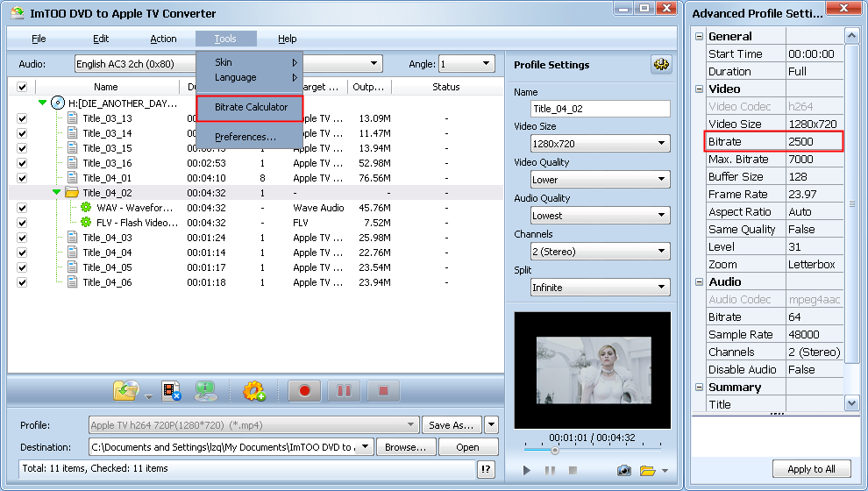The height and width of the screenshot is (491, 868).
Task: Pause conversion with the pause button
Action: coord(344,391)
